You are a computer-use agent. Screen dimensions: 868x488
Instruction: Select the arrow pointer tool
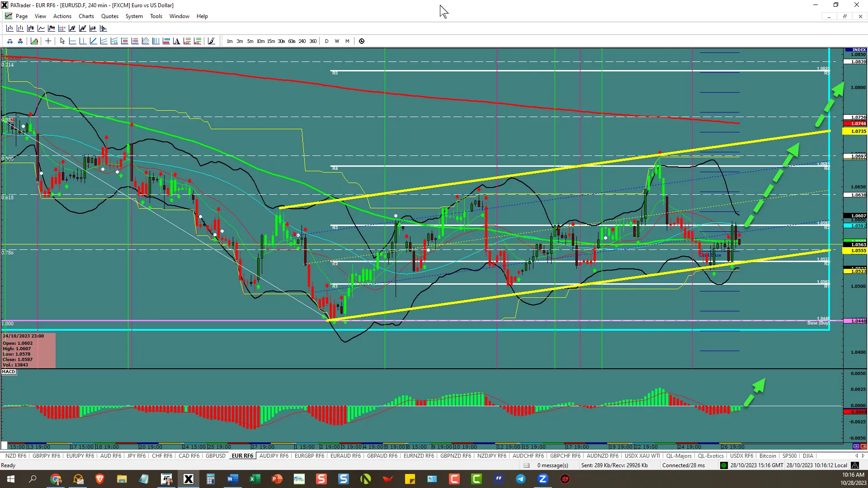[62, 41]
